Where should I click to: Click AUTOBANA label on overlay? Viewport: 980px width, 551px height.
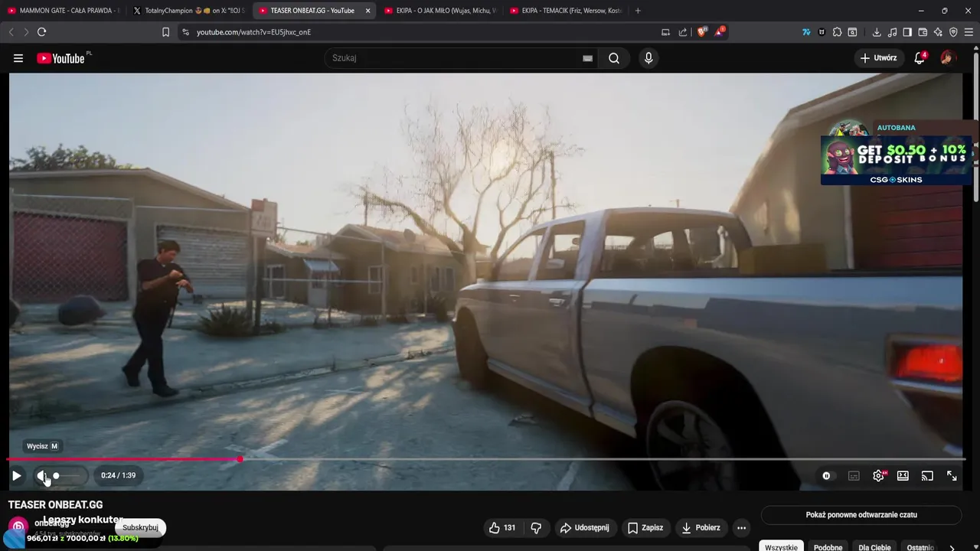point(896,128)
